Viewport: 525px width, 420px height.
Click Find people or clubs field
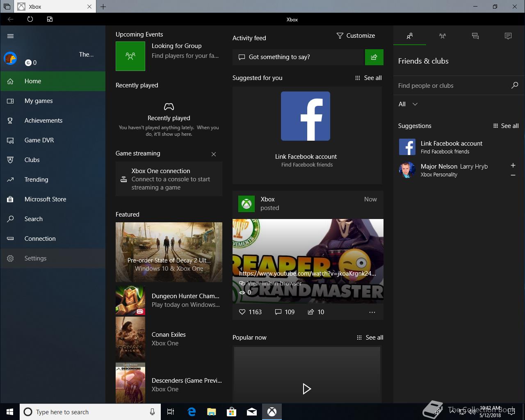pyautogui.click(x=451, y=86)
